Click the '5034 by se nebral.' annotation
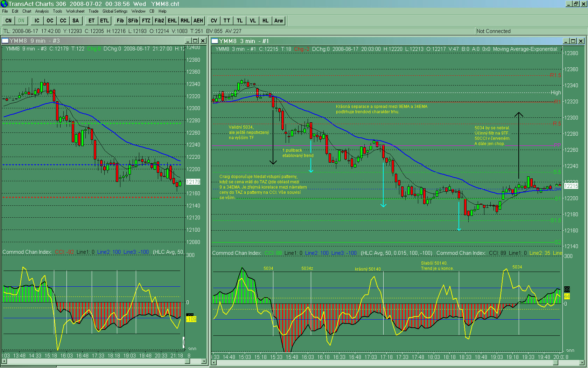The image size is (588, 368). pos(492,128)
